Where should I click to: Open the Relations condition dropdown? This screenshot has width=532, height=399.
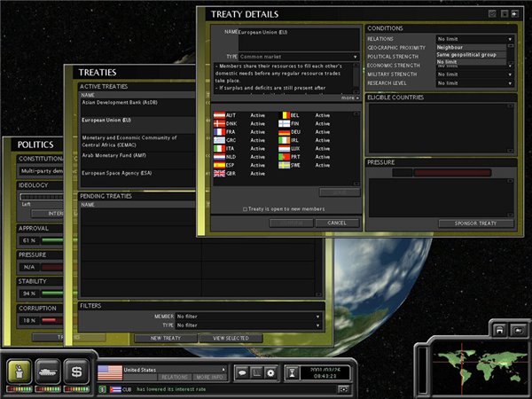click(474, 39)
